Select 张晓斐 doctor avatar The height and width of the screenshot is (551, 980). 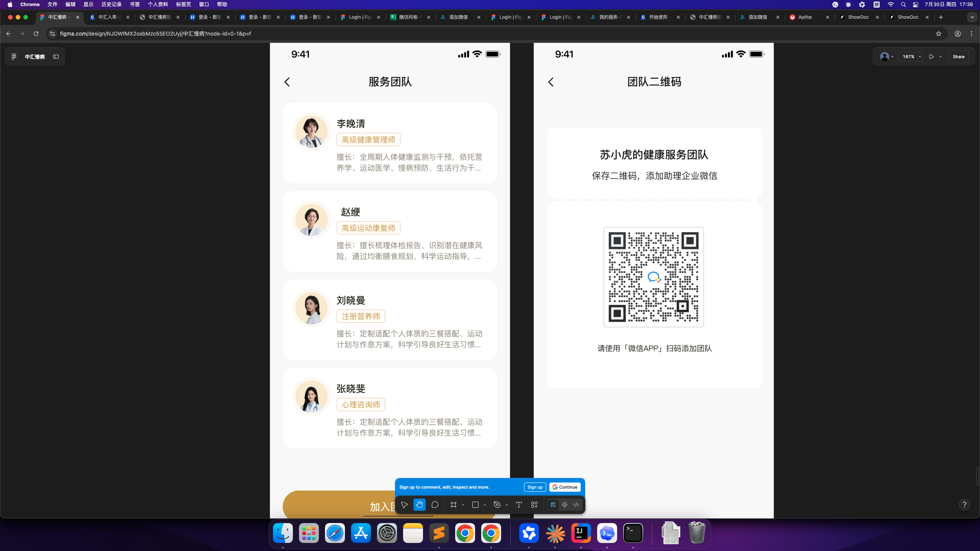click(312, 396)
